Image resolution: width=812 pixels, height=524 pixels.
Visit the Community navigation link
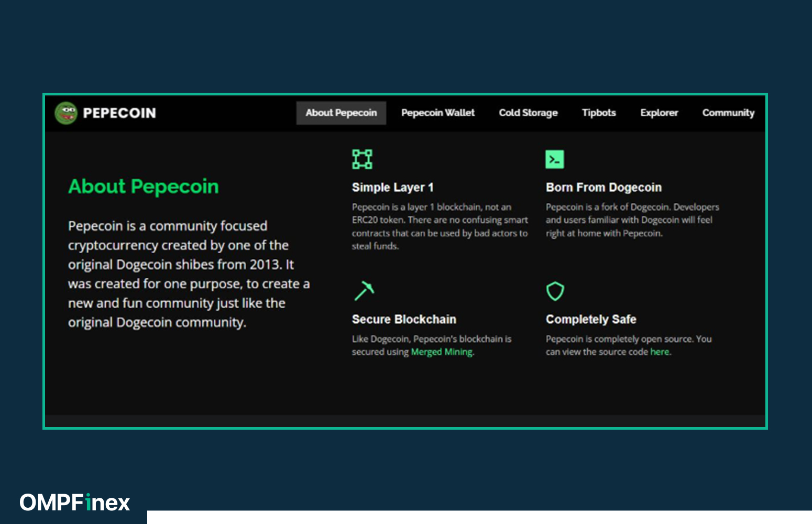pos(728,113)
